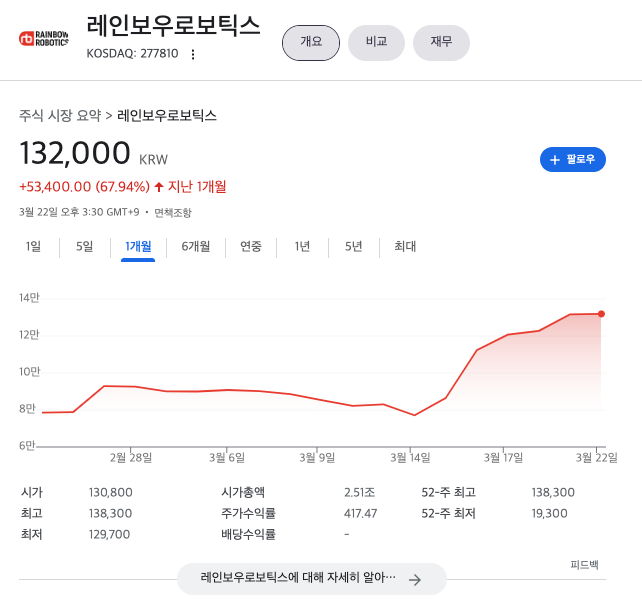This screenshot has height=615, width=642.
Task: Open the three-dot menu beside KOSDAQ: 277810
Action: tap(193, 54)
